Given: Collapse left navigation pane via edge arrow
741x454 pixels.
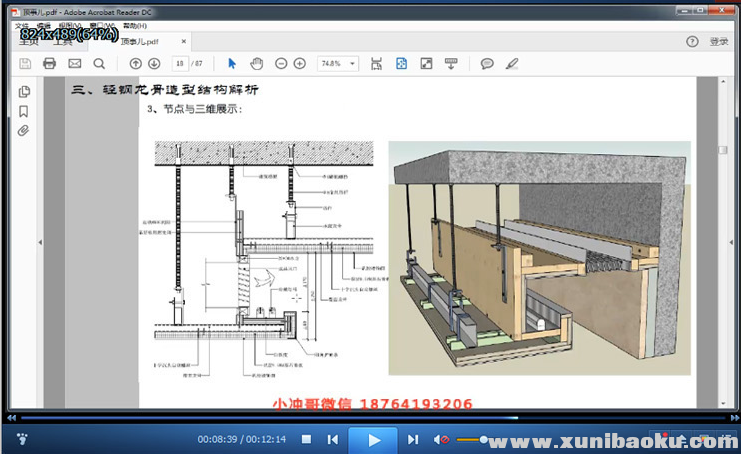Looking at the screenshot, I should click(x=40, y=243).
